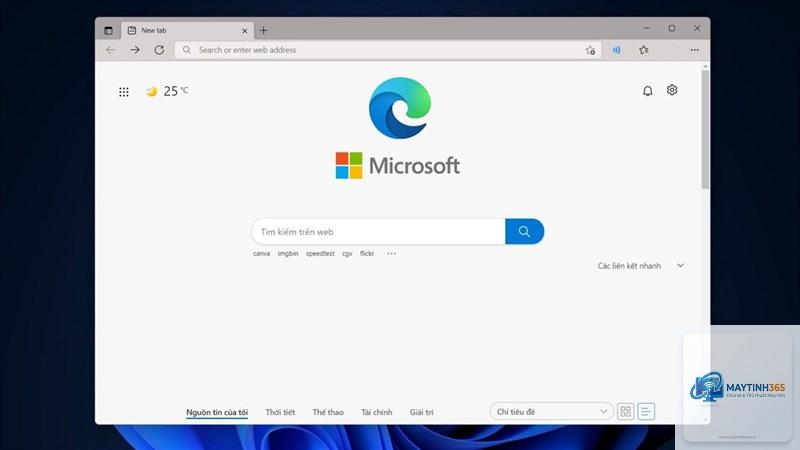This screenshot has width=800, height=450.
Task: Click the Microsoft logo text
Action: [414, 166]
